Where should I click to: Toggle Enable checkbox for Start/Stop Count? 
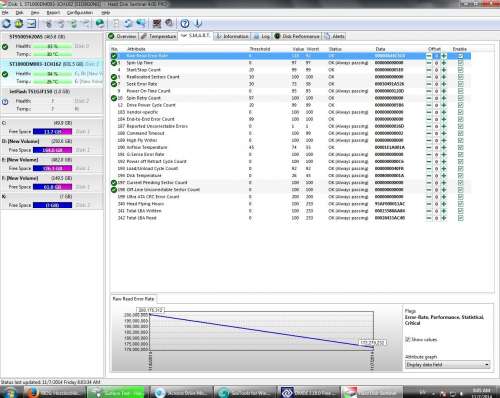tap(460, 70)
